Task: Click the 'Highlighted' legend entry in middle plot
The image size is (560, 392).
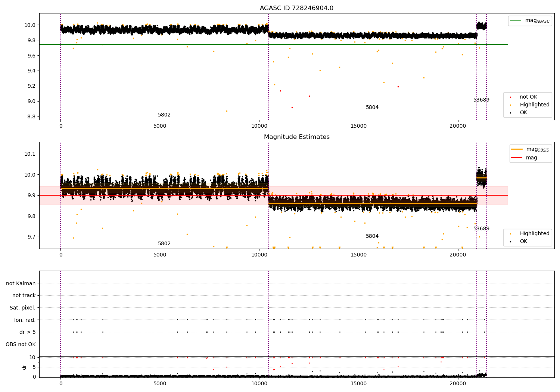Action: coord(528,234)
